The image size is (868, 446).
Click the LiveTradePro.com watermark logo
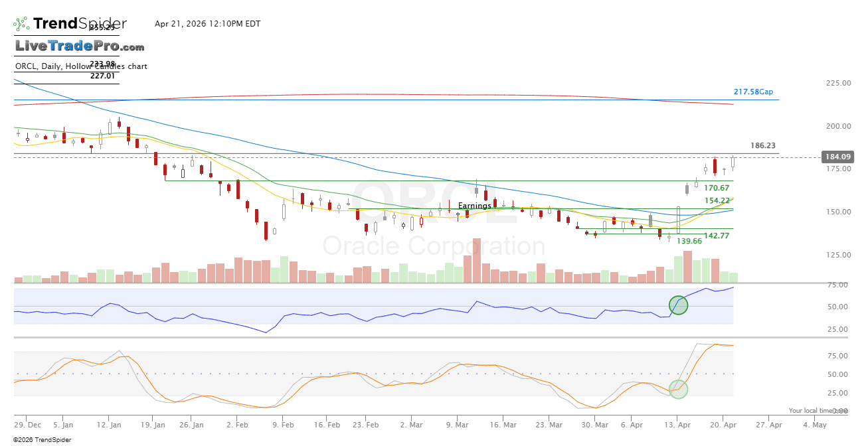(x=80, y=46)
